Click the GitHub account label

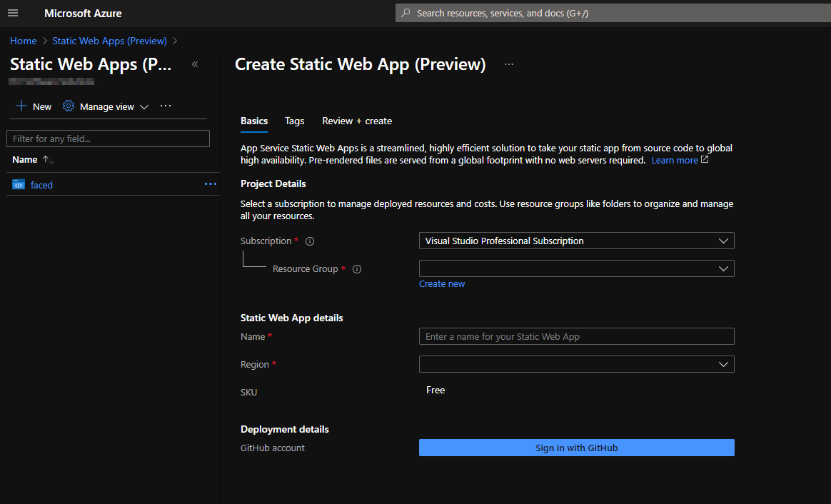coord(273,448)
